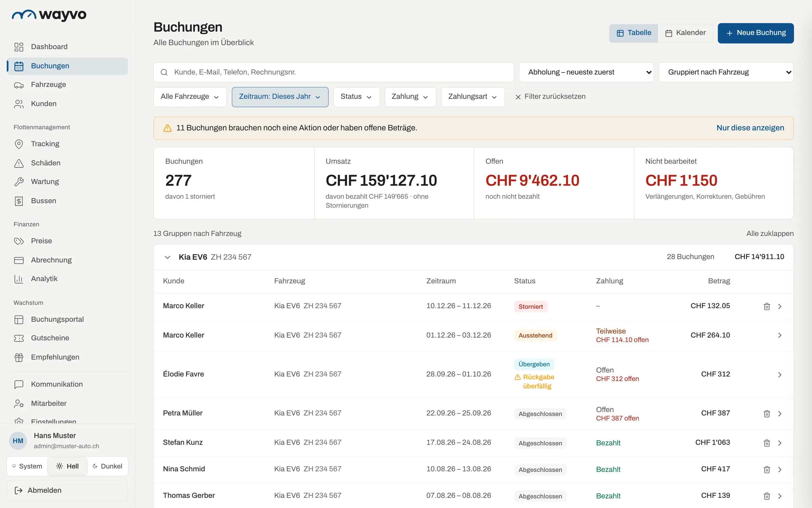Collapse the Kia EV6 group chevron

[x=167, y=257]
